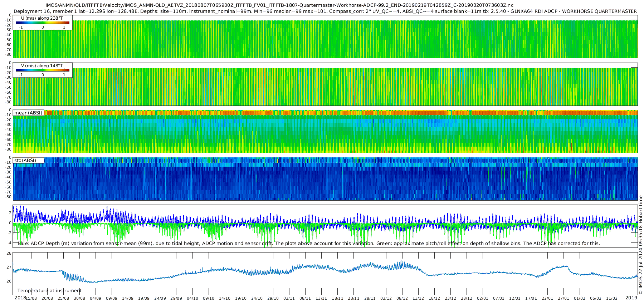Click the 09/10 date tick label
This screenshot has height=304, width=644.
pos(209,298)
